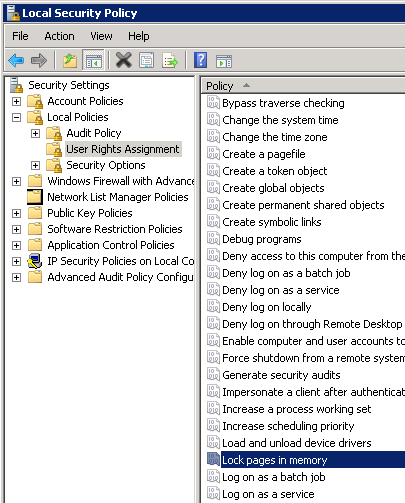Expand the Public Key Policies node
This screenshot has width=405, height=503.
tap(16, 213)
